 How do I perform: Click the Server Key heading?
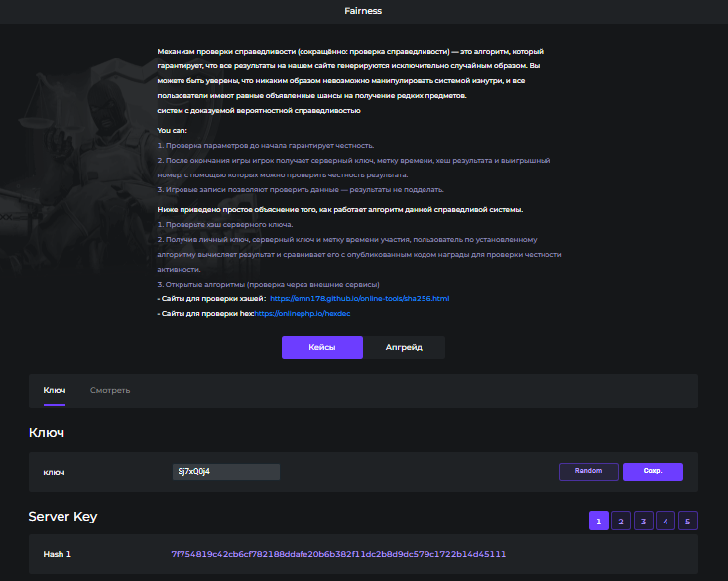[x=62, y=517]
